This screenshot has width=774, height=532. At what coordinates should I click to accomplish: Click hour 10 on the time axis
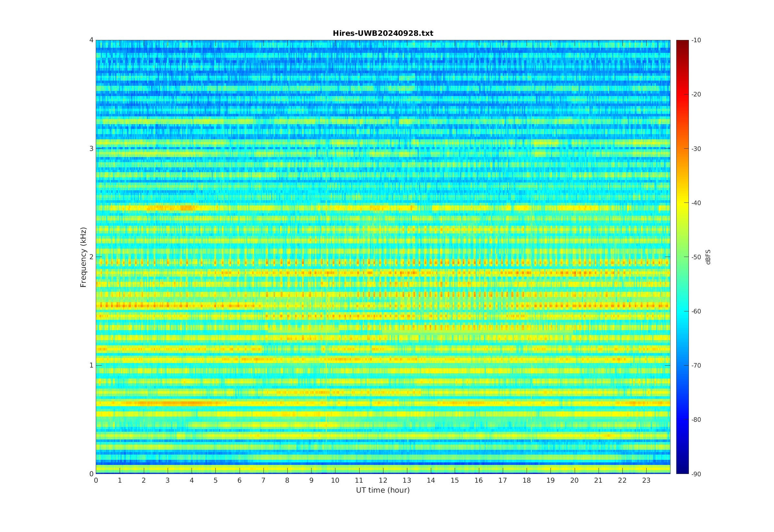335,480
